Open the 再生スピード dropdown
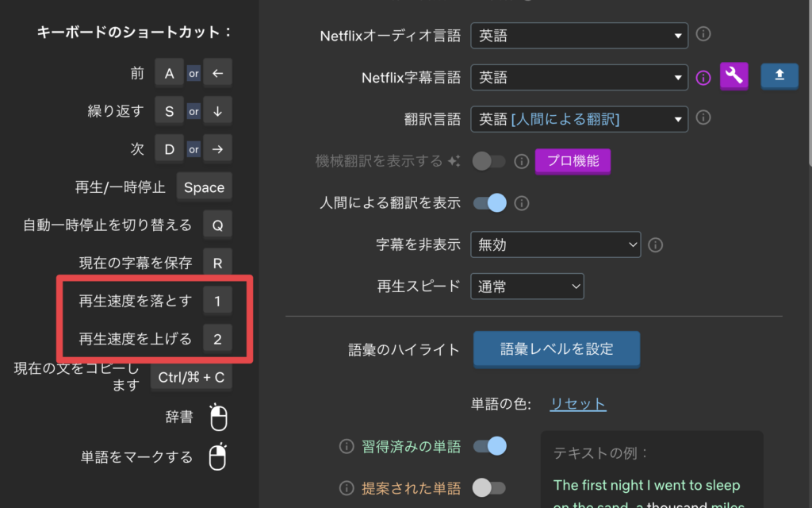The width and height of the screenshot is (812, 508). 527,285
